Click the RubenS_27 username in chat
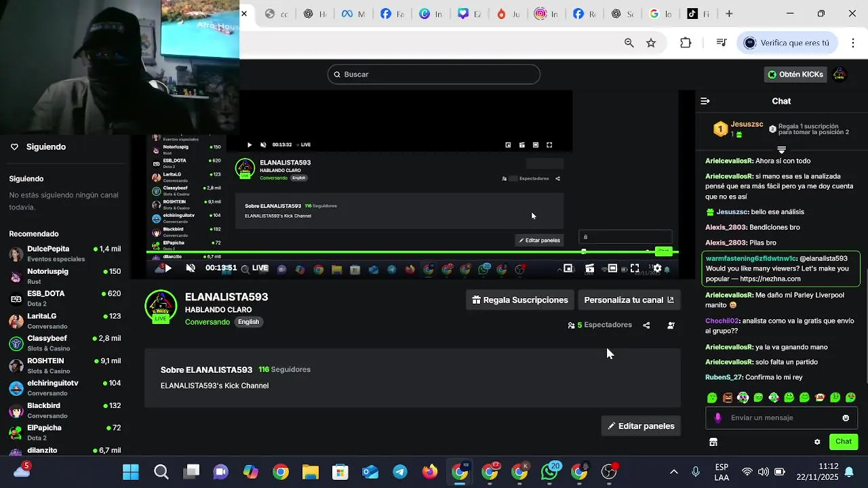The image size is (868, 488). (x=725, y=377)
